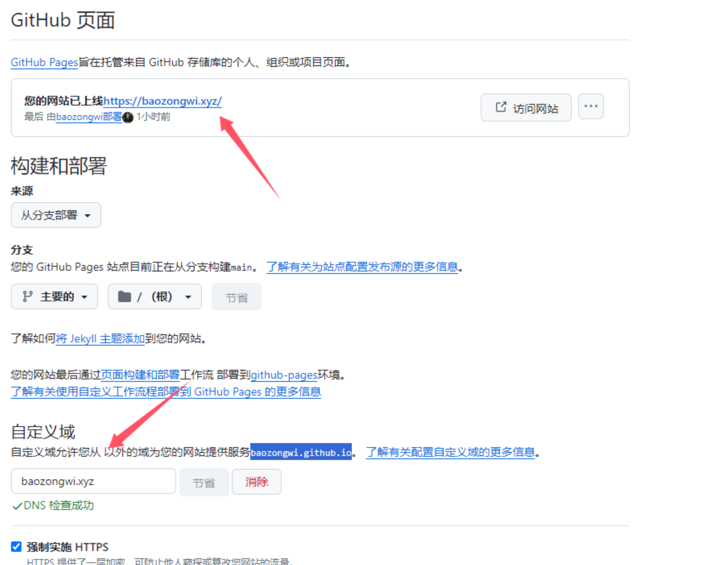Click the red 消除 button
Viewport: 728px width, 565px height.
tap(257, 482)
